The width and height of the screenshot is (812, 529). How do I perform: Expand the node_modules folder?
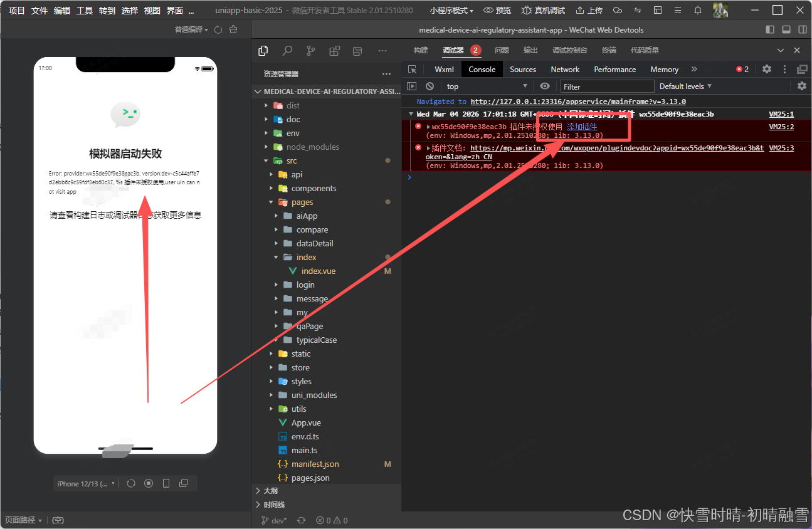click(x=326, y=147)
